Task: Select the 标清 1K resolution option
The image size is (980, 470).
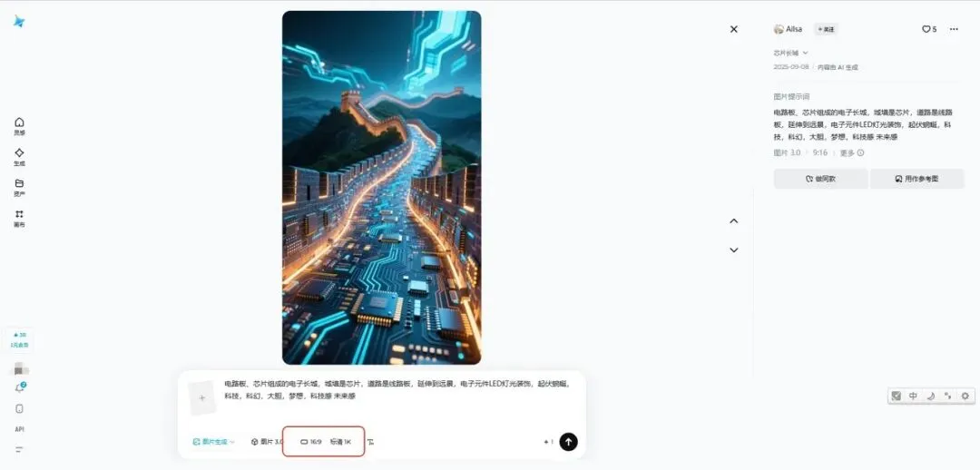Action: pos(340,442)
